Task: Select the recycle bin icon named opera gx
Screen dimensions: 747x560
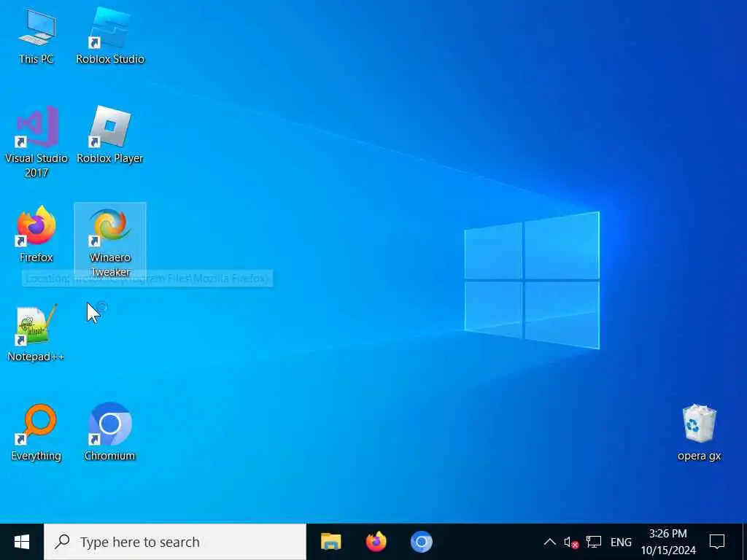Action: (x=699, y=432)
